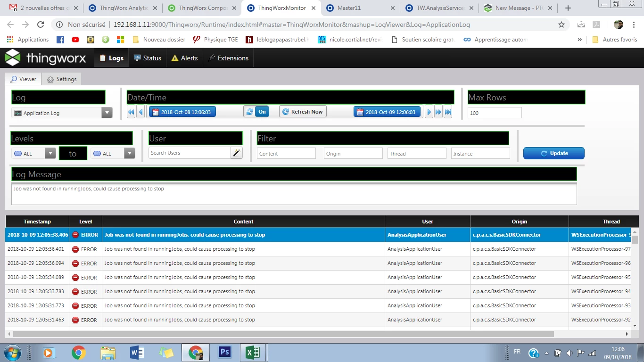Jump back with the double-left arrow in Date/Time
The image size is (644, 362).
pyautogui.click(x=131, y=112)
